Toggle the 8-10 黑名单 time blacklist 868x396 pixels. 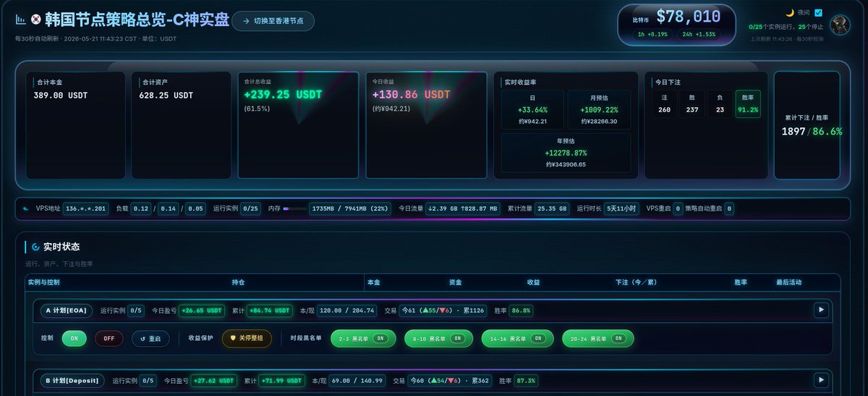pos(440,338)
